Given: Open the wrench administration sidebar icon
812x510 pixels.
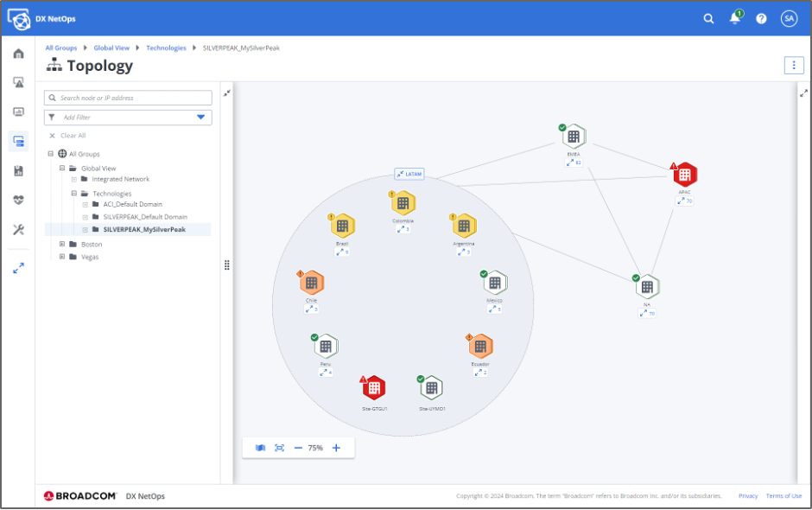Looking at the screenshot, I should [18, 230].
